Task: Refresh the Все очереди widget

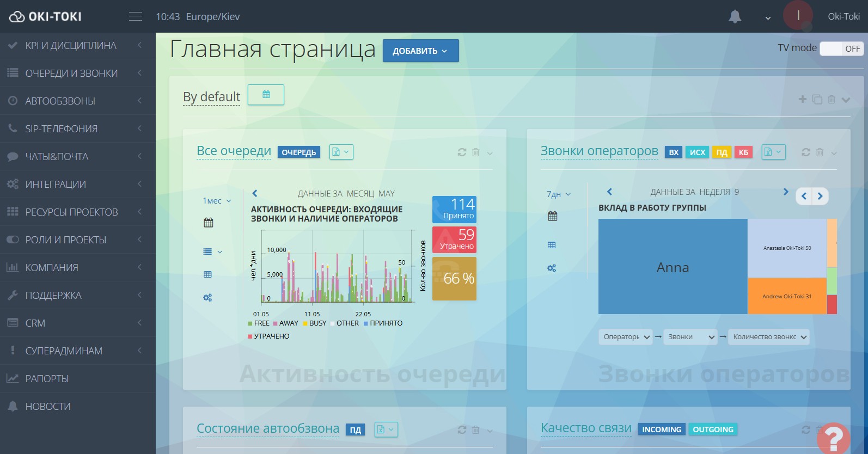Action: point(462,152)
